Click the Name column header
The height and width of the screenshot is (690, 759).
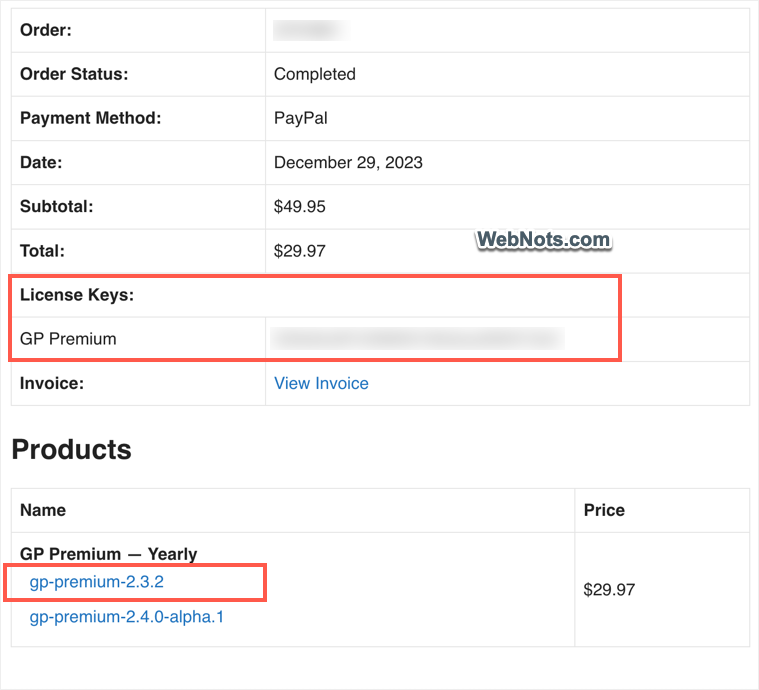[x=43, y=510]
